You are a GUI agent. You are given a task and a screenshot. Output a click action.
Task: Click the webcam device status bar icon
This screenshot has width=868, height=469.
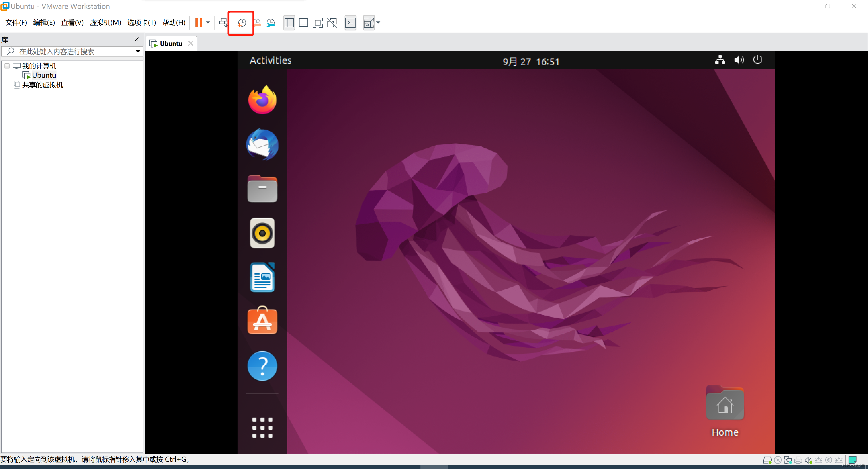(829, 460)
